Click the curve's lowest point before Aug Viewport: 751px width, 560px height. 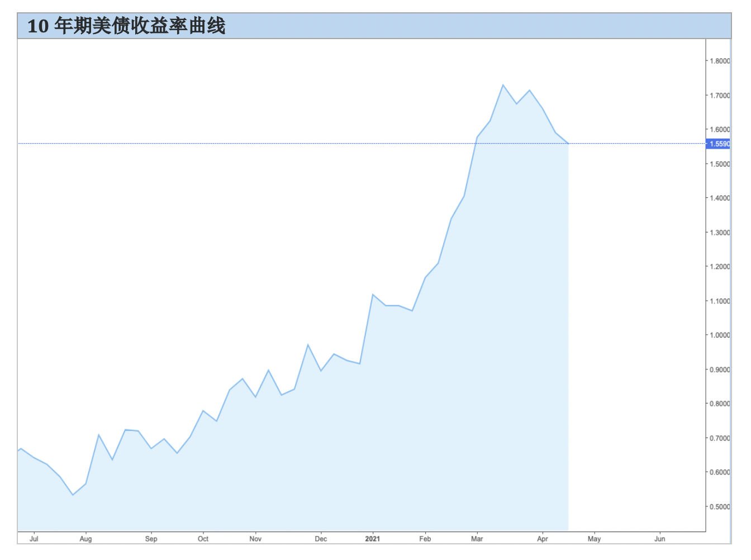[x=73, y=495]
